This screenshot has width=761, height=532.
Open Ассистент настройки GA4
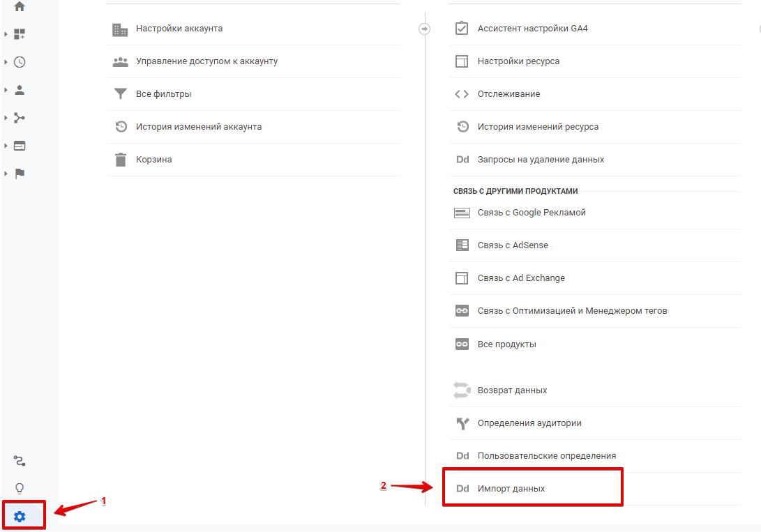click(x=532, y=29)
